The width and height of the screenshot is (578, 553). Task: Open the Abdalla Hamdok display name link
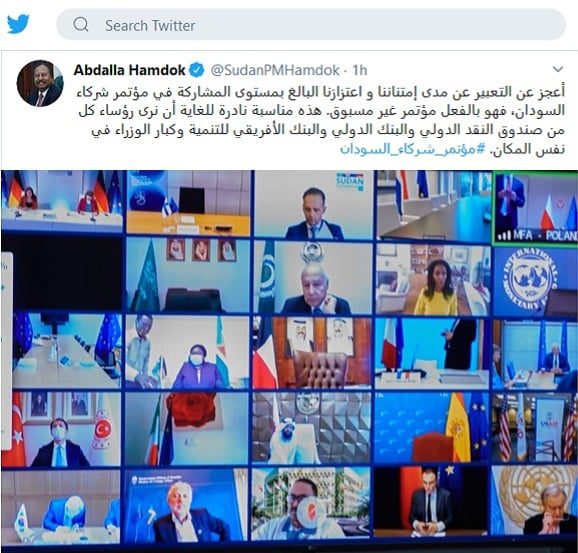[129, 70]
